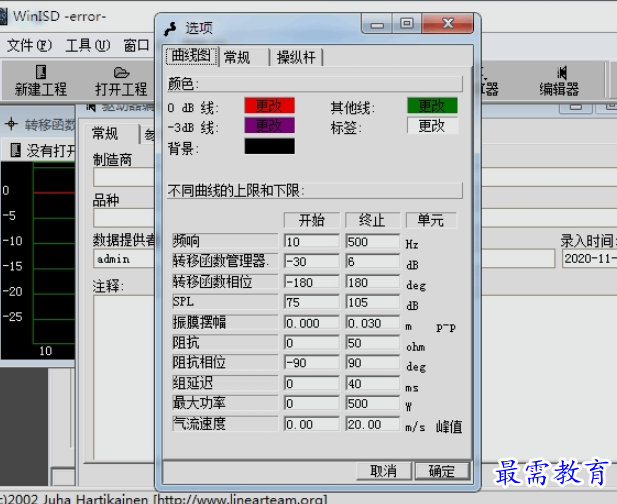Switch to the 操纵杆 tab
This screenshot has width=617, height=504.
[x=296, y=57]
